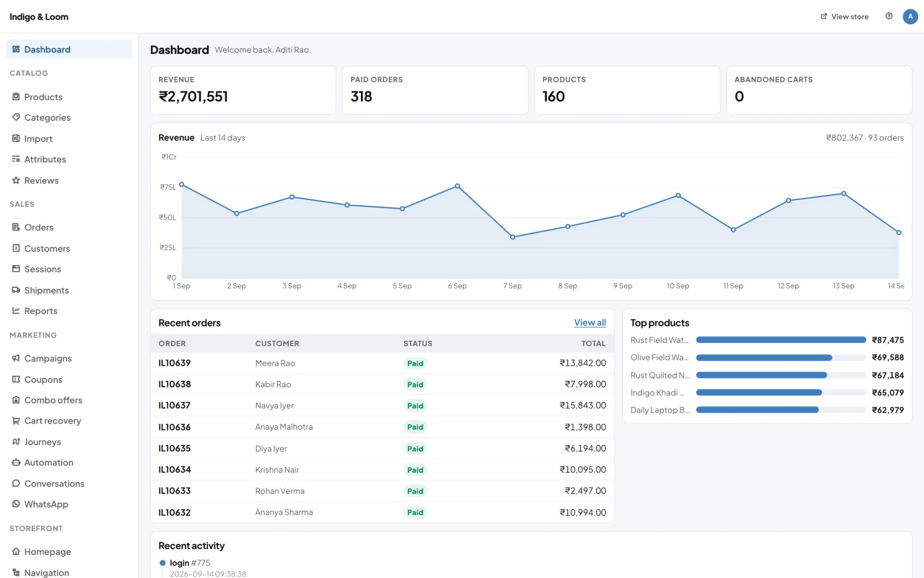
Task: Click the Products 160 card
Action: (627, 90)
